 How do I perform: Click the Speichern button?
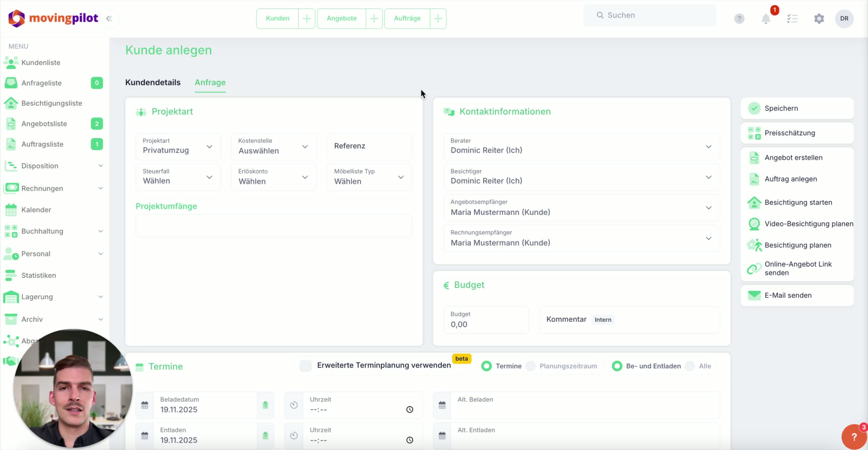click(797, 108)
